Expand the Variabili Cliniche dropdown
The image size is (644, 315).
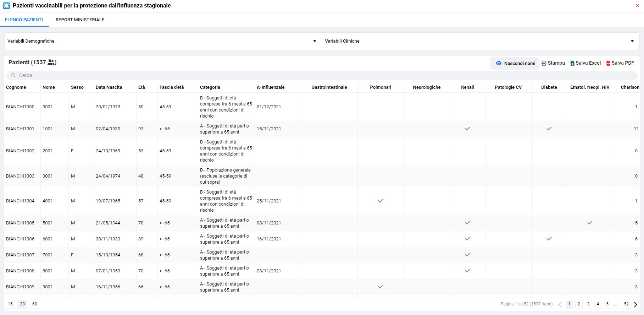click(x=632, y=41)
